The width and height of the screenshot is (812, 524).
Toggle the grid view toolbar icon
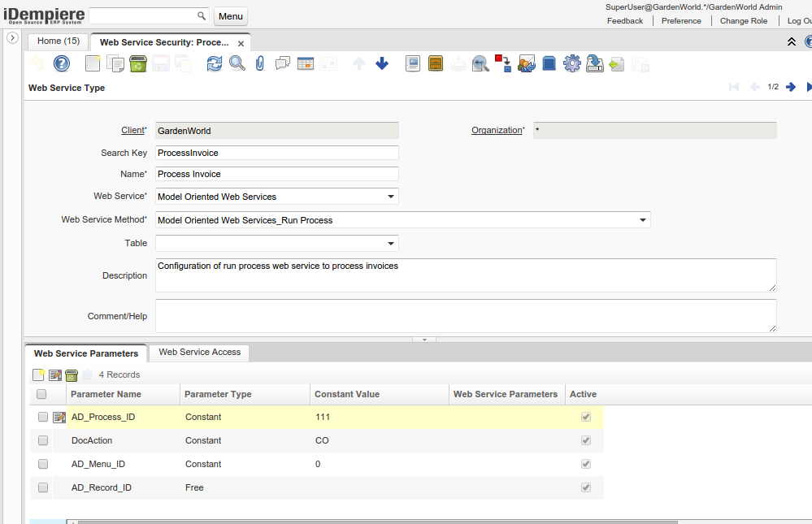pyautogui.click(x=306, y=63)
